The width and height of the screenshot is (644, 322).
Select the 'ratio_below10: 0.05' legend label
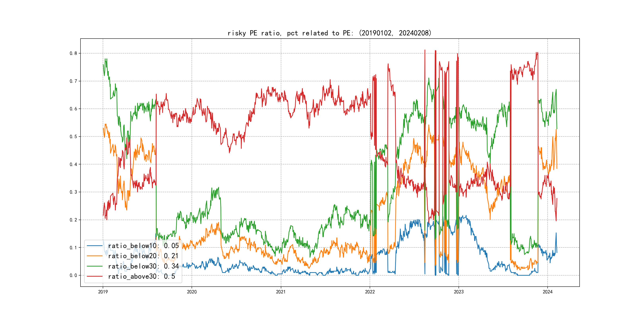tap(143, 246)
